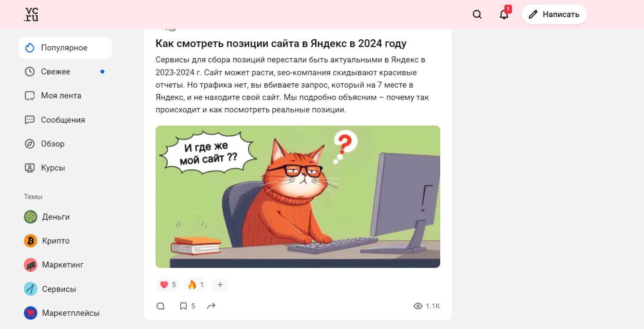Open comments speech bubble icon
This screenshot has width=644, height=329.
click(161, 306)
